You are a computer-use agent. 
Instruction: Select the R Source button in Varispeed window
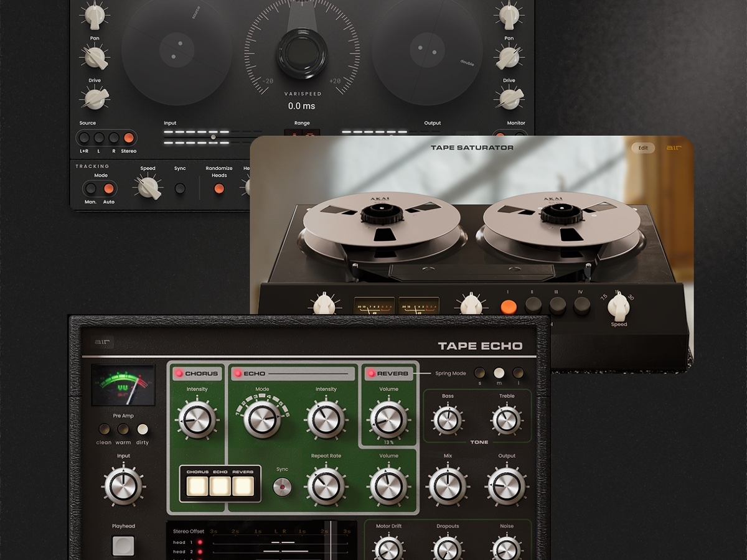coord(114,138)
